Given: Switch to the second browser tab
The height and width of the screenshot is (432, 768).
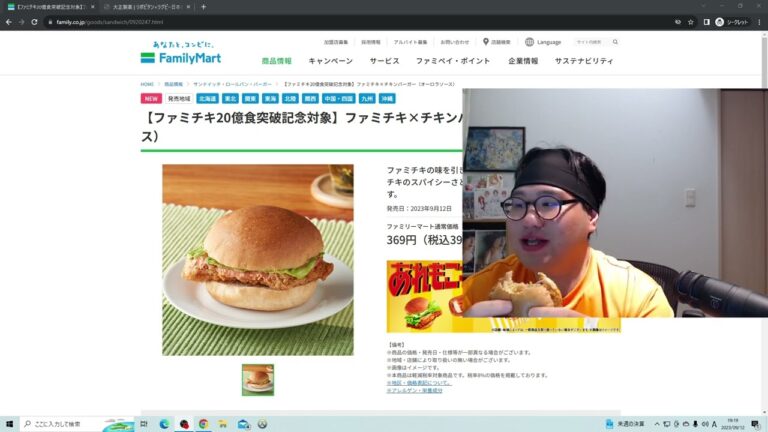Looking at the screenshot, I should (145, 7).
